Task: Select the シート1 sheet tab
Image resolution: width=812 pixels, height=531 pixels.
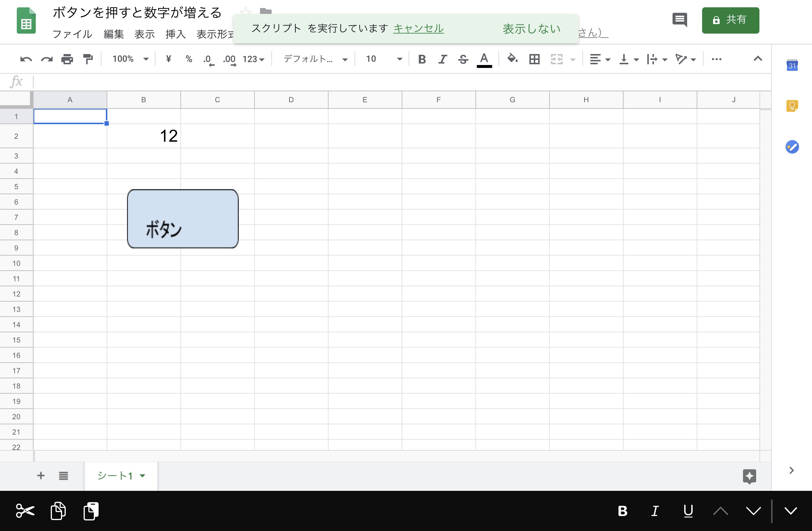Action: coord(115,475)
